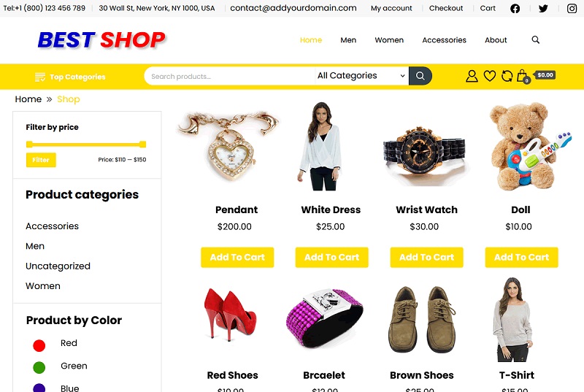Viewport: 584px width, 392px height.
Task: Open the Facebook social icon
Action: pyautogui.click(x=515, y=8)
